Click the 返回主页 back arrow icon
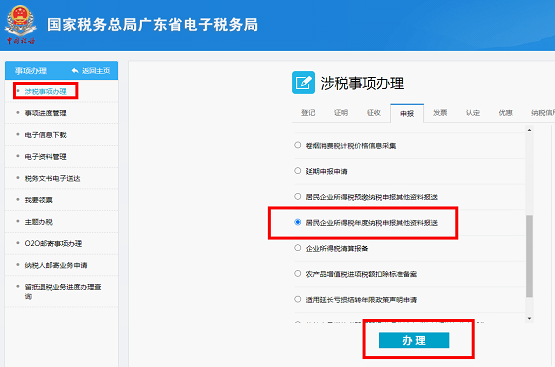The height and width of the screenshot is (367, 555). click(x=75, y=70)
